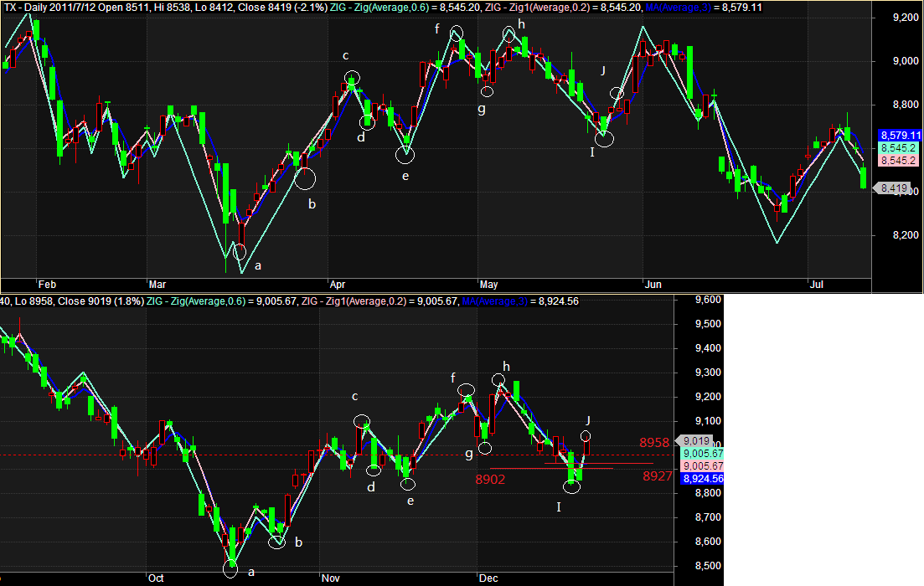The height and width of the screenshot is (586, 924).
Task: Select the green 9,005.67 price tag
Action: [x=702, y=454]
